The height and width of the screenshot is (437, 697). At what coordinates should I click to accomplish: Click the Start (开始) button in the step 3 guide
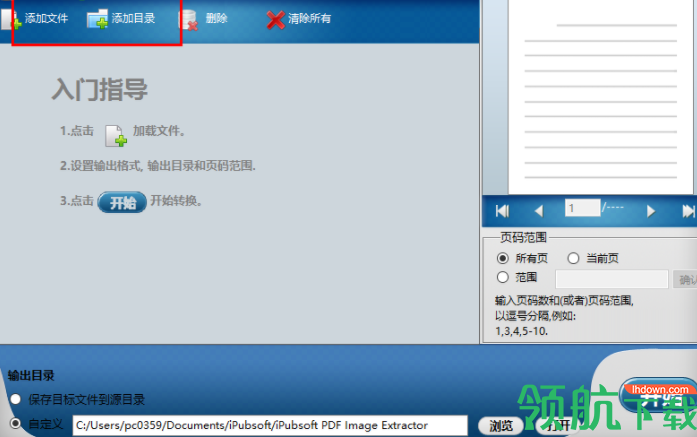[x=122, y=202]
